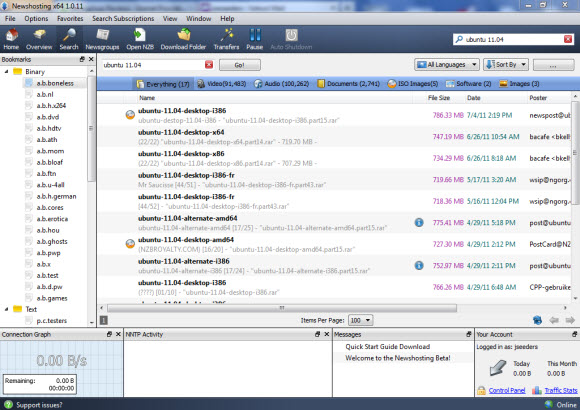
Task: Collapse the Binary bookmarks folder
Action: click(6, 72)
